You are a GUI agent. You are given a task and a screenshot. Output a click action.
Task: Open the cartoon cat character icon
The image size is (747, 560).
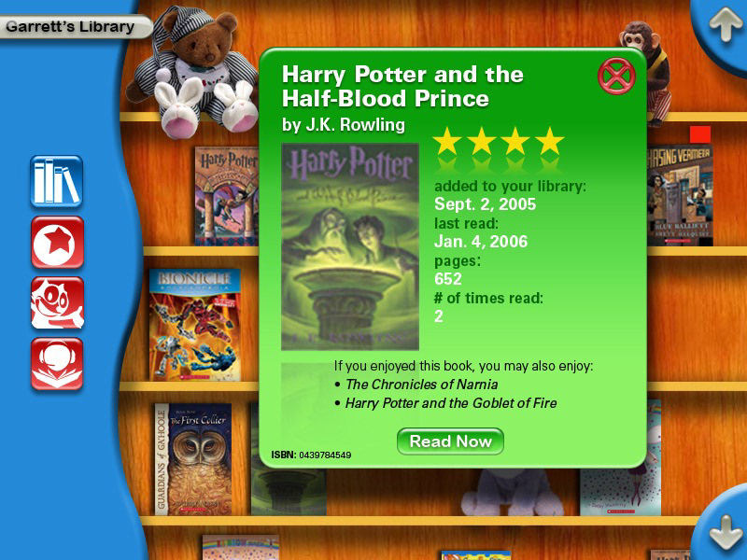57,302
